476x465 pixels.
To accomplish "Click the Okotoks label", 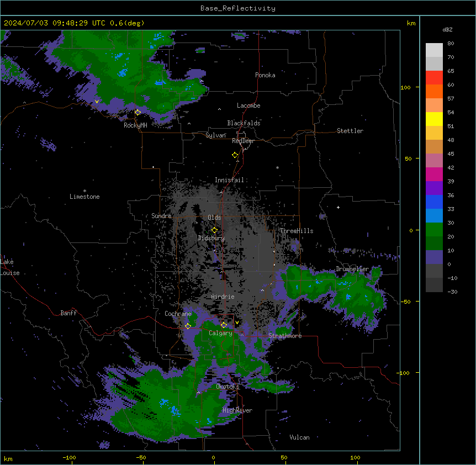I will [228, 387].
